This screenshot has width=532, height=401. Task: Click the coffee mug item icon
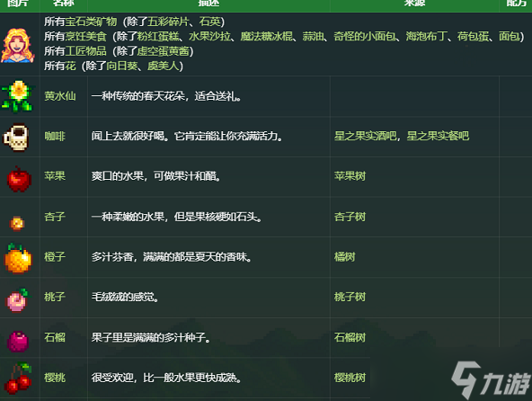click(15, 138)
